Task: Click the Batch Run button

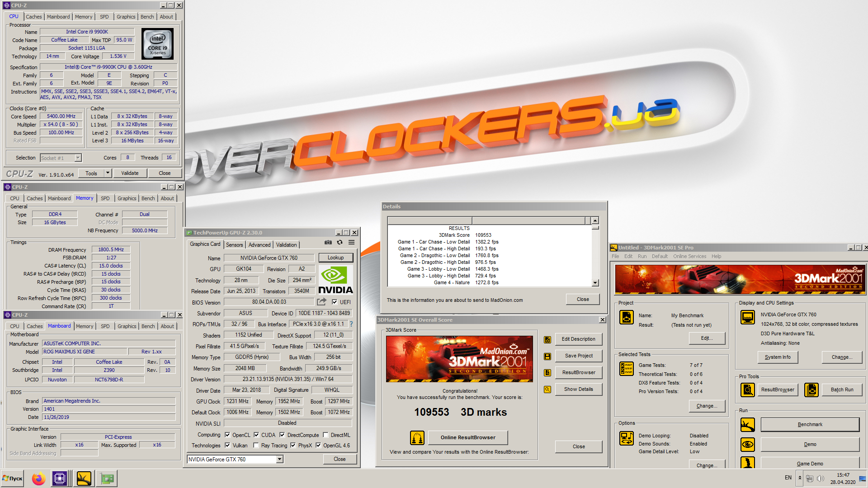Action: (x=842, y=389)
